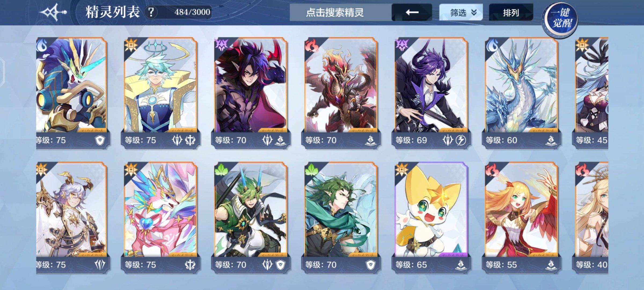Click the shield role icon on the first level 75 card
This screenshot has height=290, width=644.
100,140
